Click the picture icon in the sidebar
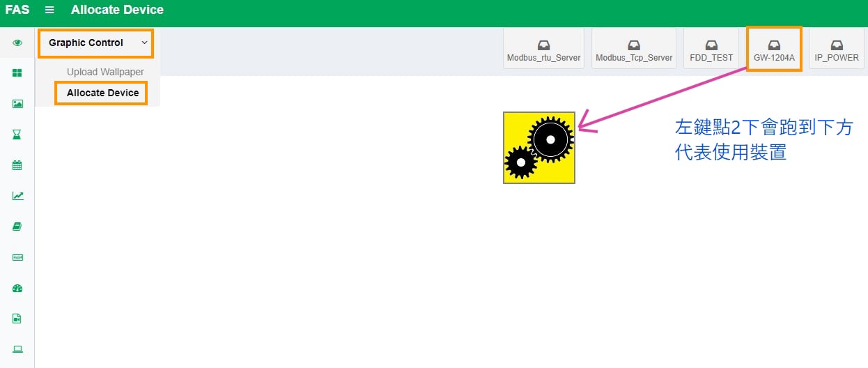This screenshot has height=368, width=868. coord(17,104)
